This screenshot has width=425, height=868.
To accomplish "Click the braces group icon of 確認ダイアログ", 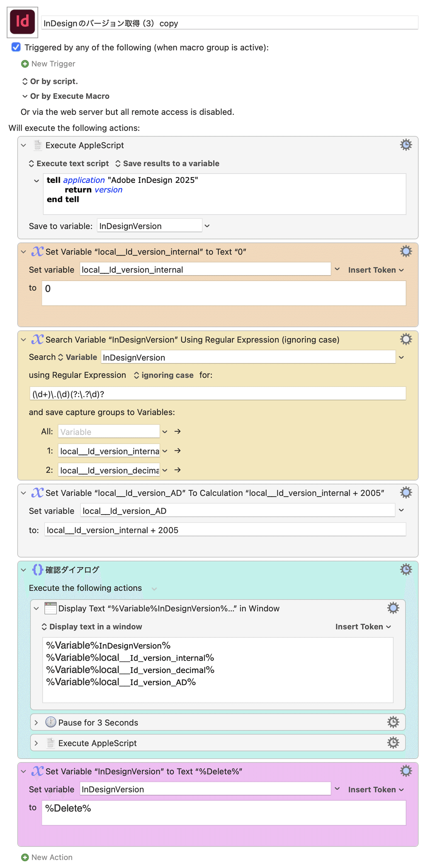I will point(38,570).
